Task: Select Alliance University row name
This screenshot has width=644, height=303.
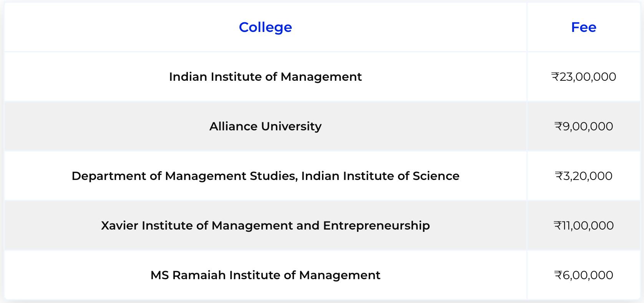Action: [x=265, y=126]
